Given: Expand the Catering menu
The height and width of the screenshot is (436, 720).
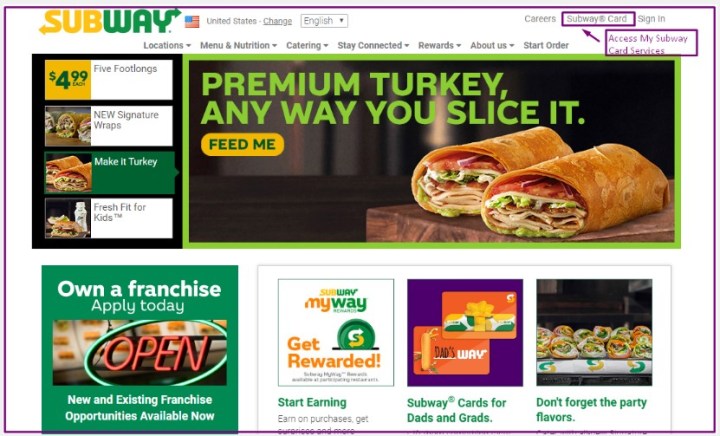Looking at the screenshot, I should pyautogui.click(x=307, y=45).
